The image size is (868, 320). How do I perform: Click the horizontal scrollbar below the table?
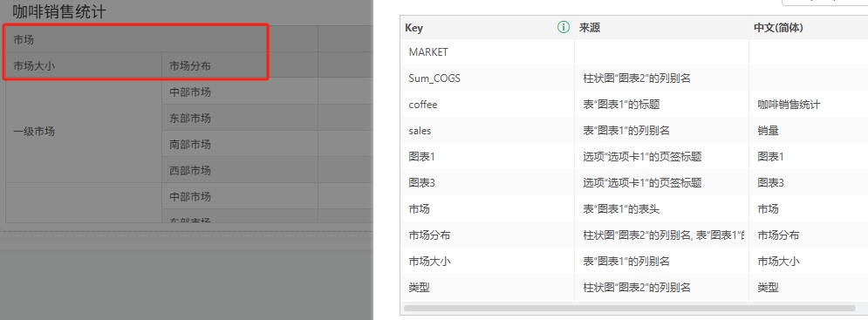630,308
